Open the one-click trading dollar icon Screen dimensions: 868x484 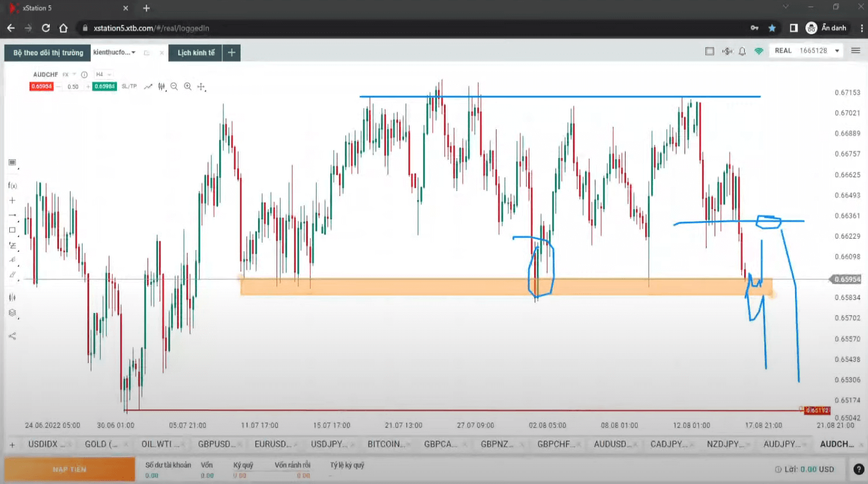(x=727, y=51)
